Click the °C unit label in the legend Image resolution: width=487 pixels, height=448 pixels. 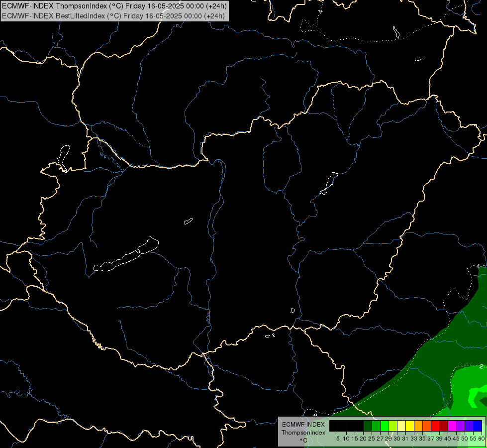tap(304, 441)
